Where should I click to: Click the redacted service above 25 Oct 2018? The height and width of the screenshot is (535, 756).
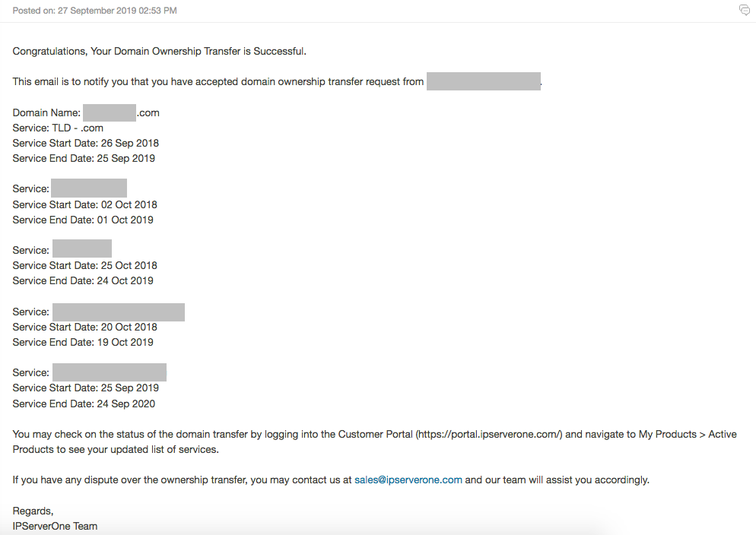82,249
